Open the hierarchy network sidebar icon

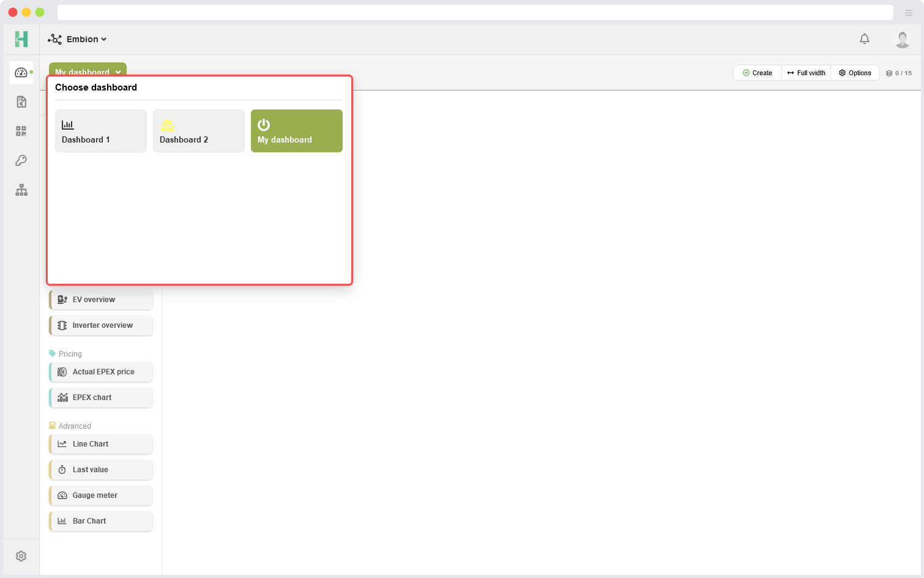[x=21, y=190]
